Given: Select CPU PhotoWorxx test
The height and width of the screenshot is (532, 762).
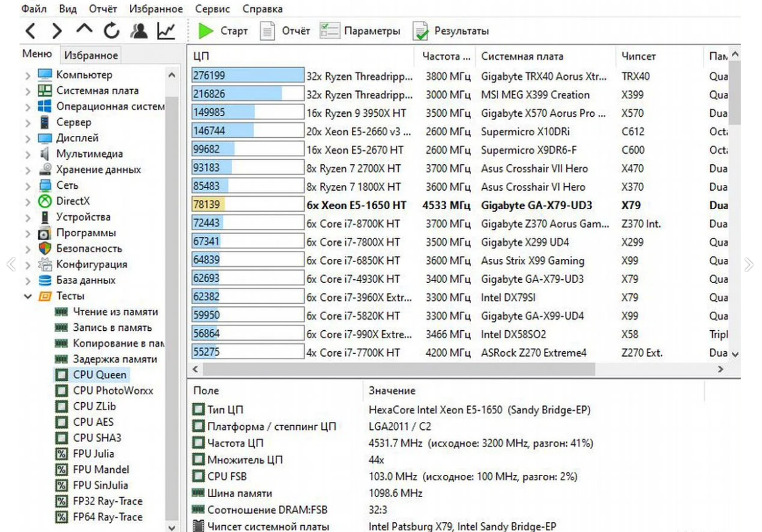Looking at the screenshot, I should 113,391.
